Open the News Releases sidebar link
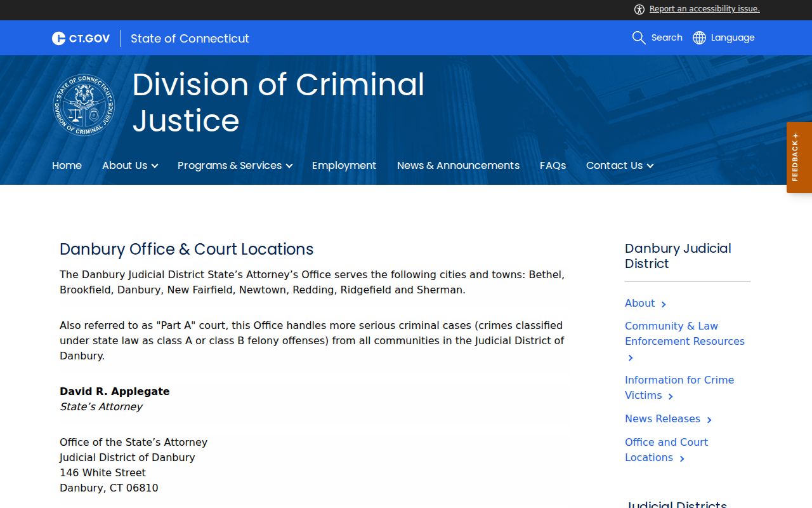Screen dimensions: 812x508 662,418
